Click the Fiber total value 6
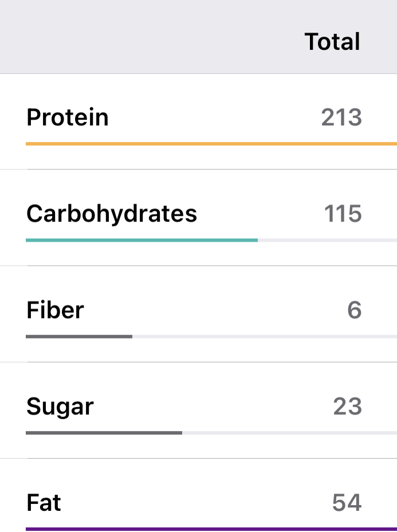397x532 pixels. [x=354, y=310]
